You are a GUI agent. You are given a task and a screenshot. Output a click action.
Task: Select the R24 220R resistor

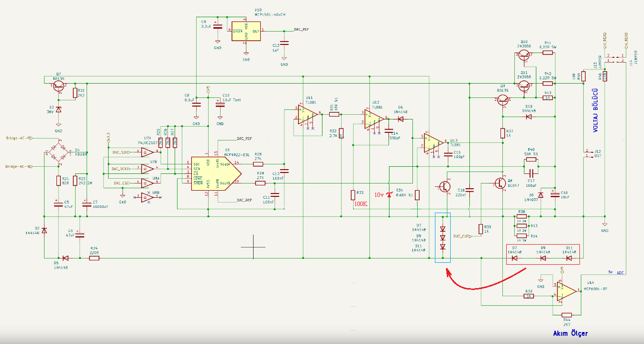[x=94, y=258]
